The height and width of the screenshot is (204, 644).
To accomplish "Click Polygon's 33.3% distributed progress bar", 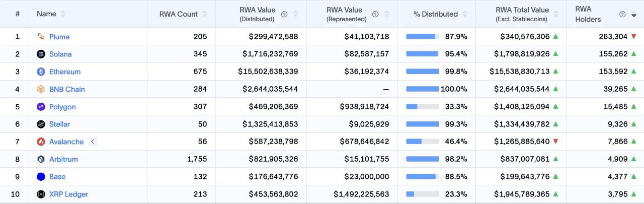I will click(422, 107).
